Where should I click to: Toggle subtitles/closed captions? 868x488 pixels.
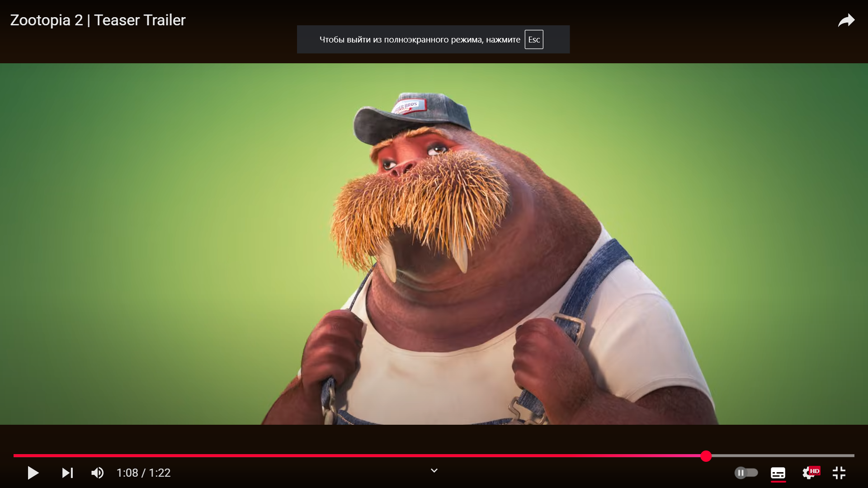coord(778,473)
